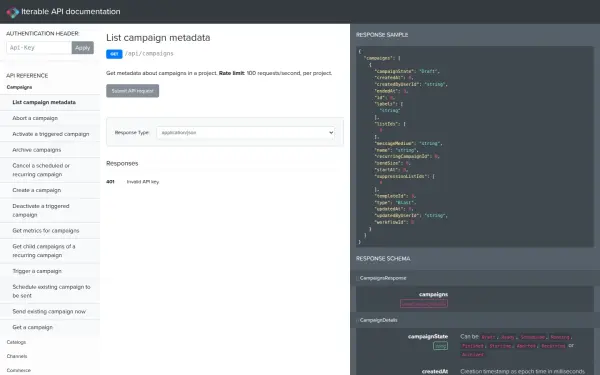Click the campaigns type badge in schema
Viewport: 600px width, 375px height.
click(424, 304)
